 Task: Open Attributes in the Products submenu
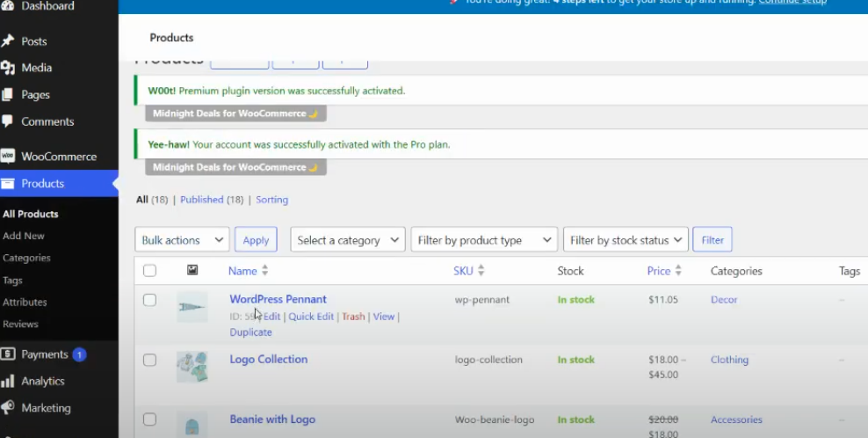[x=25, y=302]
